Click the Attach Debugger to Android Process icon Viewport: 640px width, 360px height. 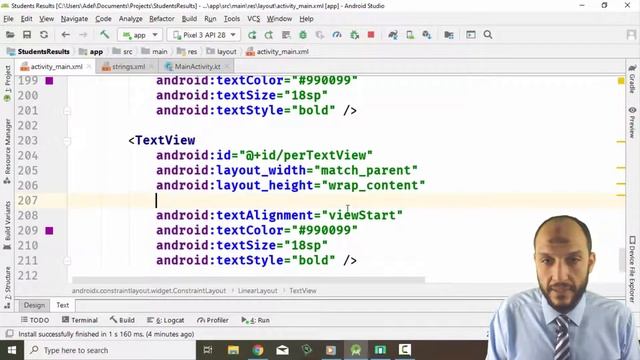(x=354, y=35)
